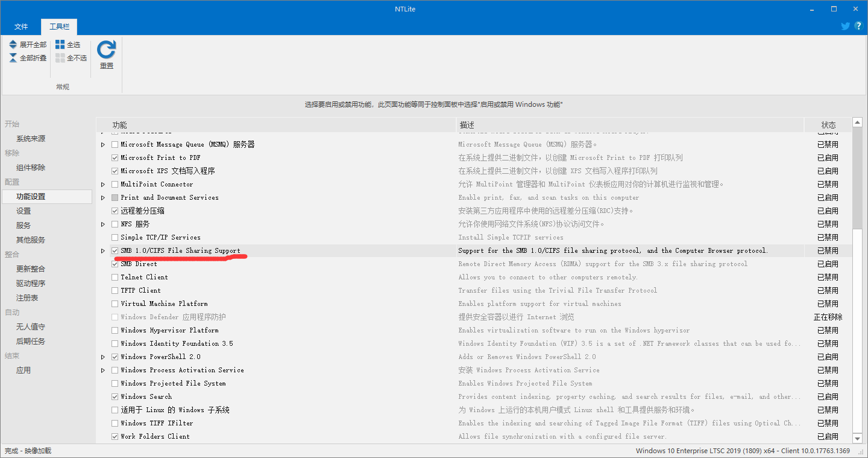Image resolution: width=868 pixels, height=458 pixels.
Task: Select the Windows Projected File System row text
Action: coord(173,384)
